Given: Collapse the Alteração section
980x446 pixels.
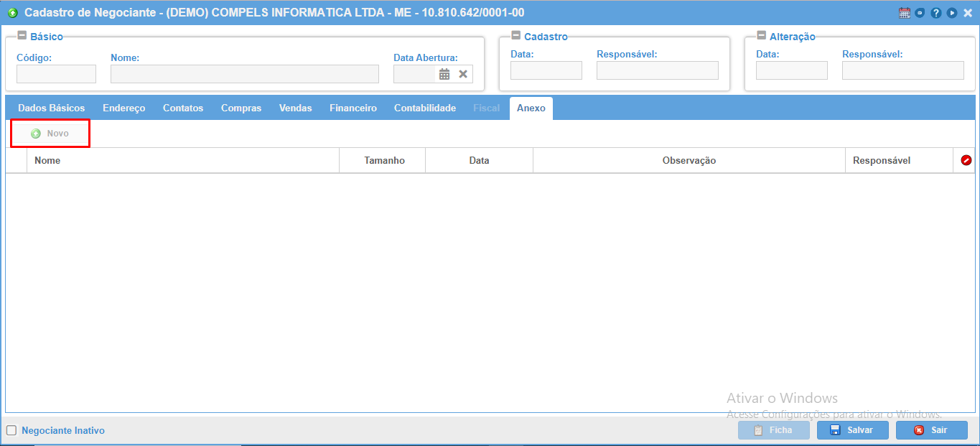Looking at the screenshot, I should [x=762, y=36].
